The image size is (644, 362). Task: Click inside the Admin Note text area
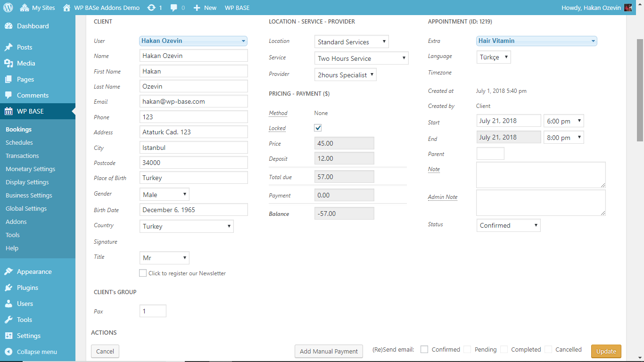(540, 203)
